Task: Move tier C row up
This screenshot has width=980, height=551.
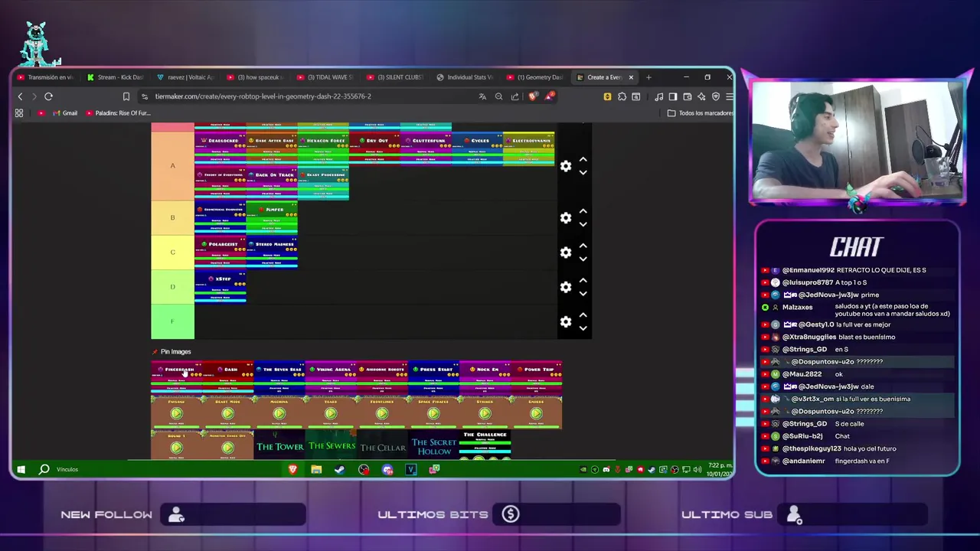Action: point(583,246)
